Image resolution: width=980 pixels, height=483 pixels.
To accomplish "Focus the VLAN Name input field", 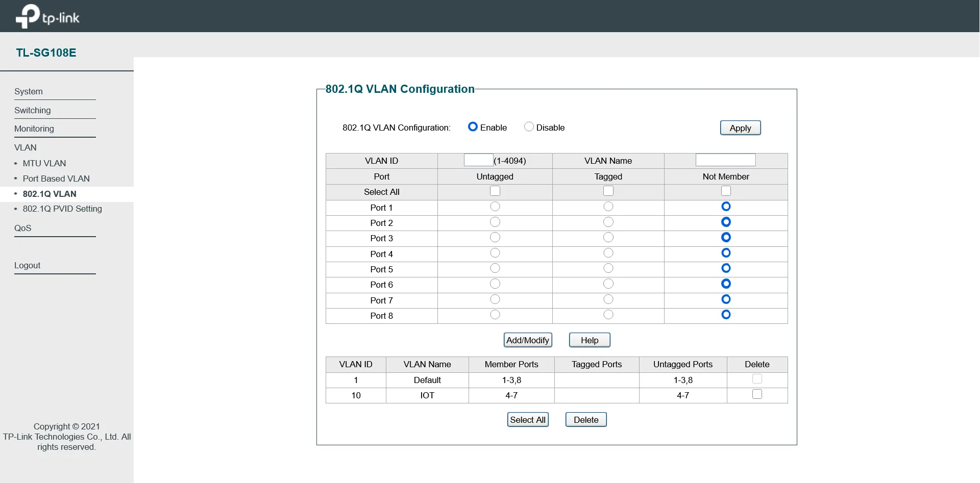I will click(725, 160).
